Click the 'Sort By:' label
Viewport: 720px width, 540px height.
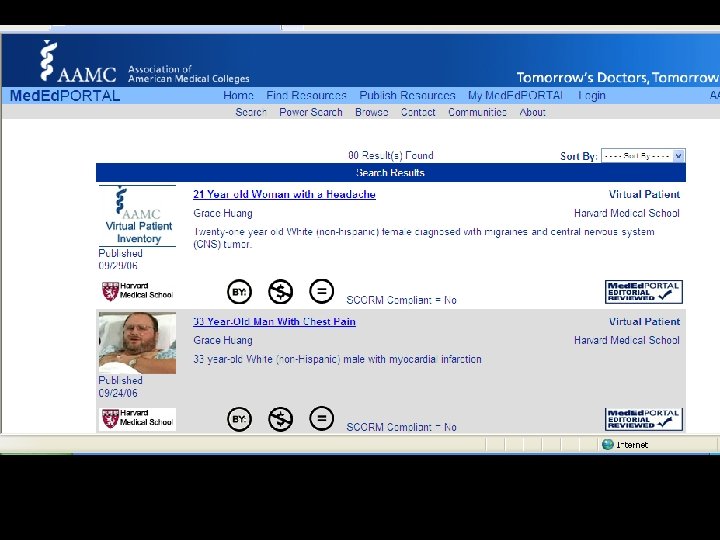(579, 156)
